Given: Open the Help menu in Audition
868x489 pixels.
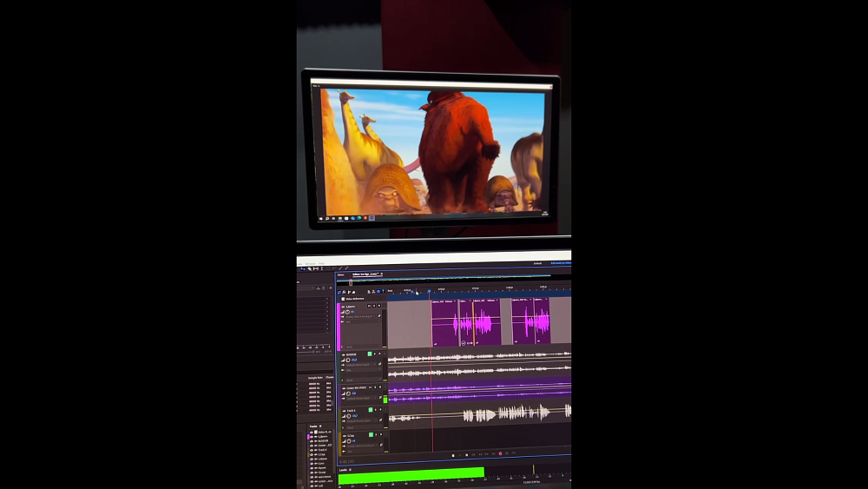Looking at the screenshot, I should coord(322,263).
